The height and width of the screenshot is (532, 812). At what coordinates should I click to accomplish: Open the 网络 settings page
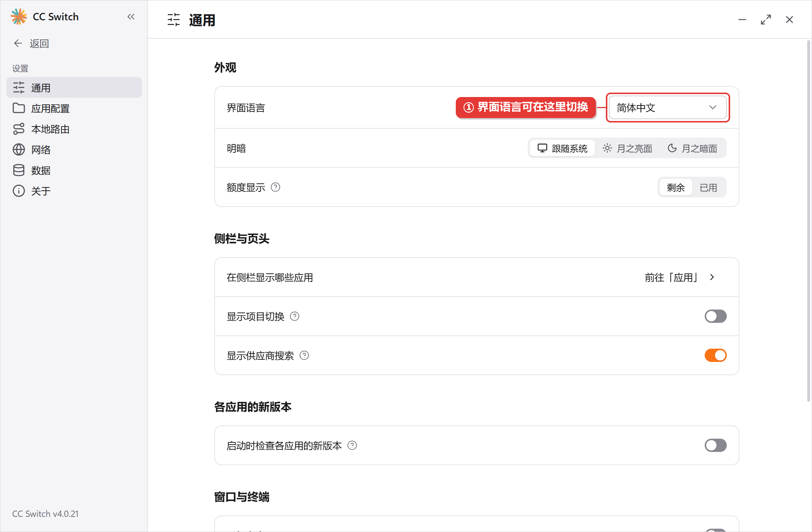point(74,149)
